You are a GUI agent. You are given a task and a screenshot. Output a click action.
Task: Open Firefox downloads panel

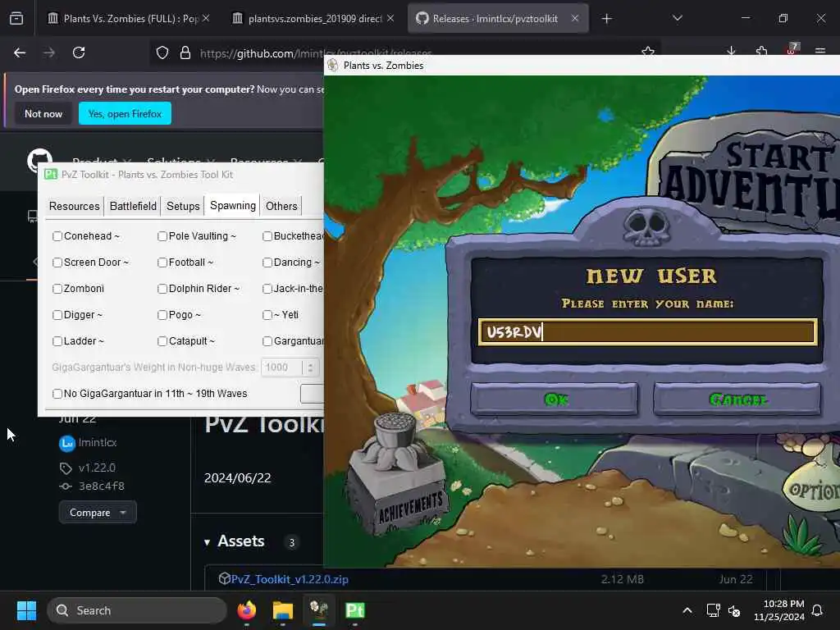coord(731,52)
